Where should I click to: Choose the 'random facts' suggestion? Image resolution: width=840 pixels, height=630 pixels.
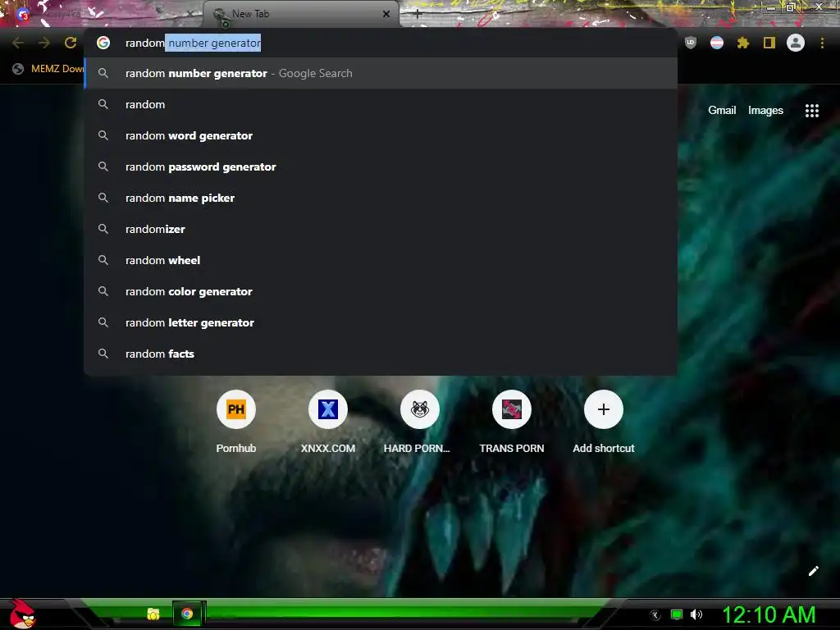click(x=381, y=354)
